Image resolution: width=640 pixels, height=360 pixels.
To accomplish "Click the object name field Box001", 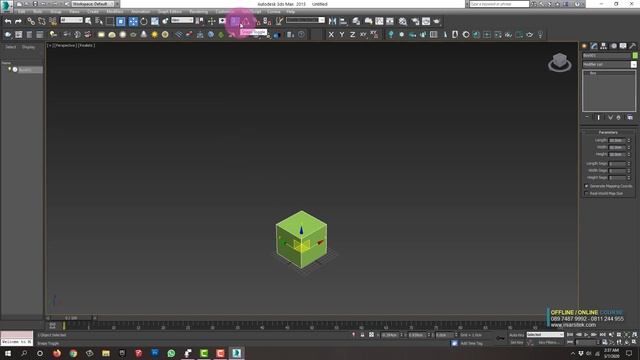I will pyautogui.click(x=607, y=56).
